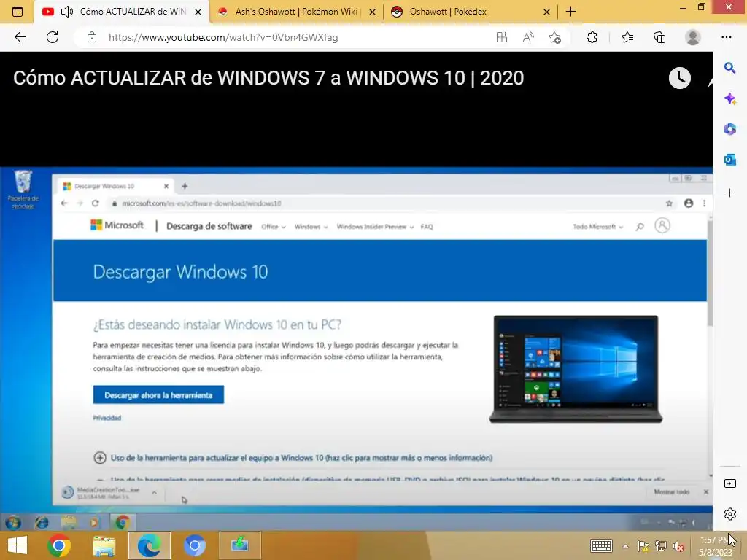Open the apps grid icon in address bar
Image resolution: width=747 pixels, height=560 pixels.
point(502,37)
